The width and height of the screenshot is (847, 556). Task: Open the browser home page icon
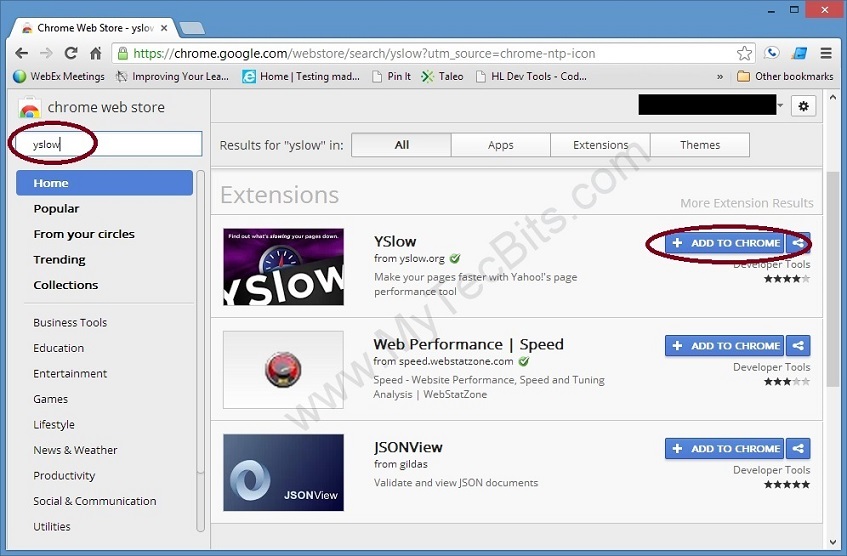96,53
